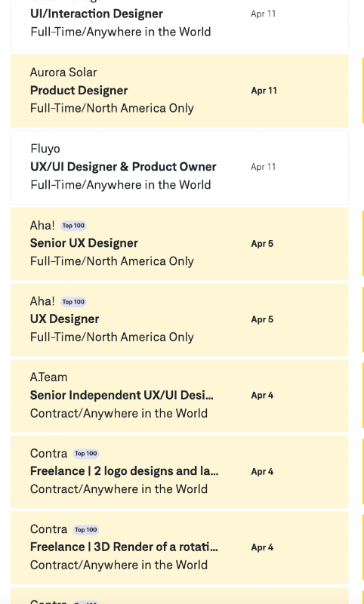The height and width of the screenshot is (604, 364).
Task: Click Apr 5 date on Senior UX Designer row
Action: pos(262,243)
